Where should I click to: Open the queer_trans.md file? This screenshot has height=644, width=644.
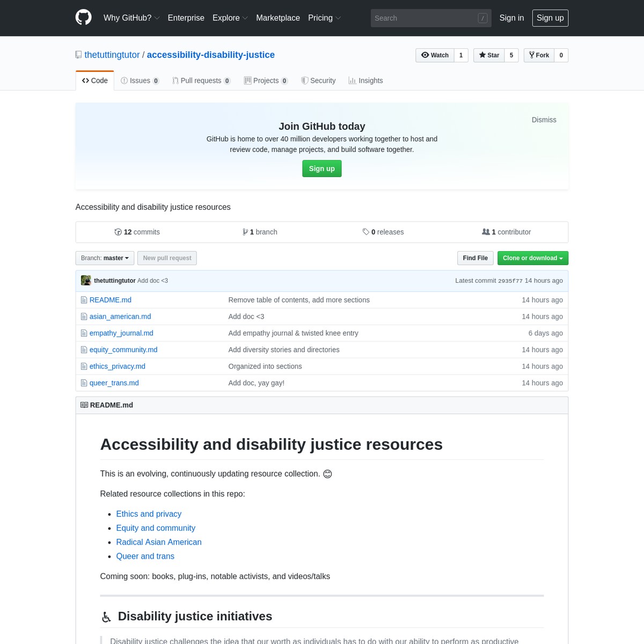(114, 383)
